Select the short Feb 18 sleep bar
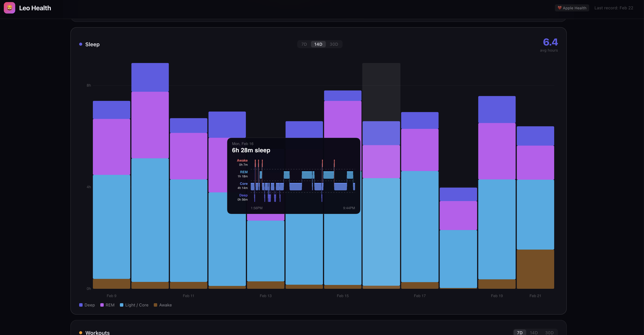The height and width of the screenshot is (335, 644). pos(458,238)
